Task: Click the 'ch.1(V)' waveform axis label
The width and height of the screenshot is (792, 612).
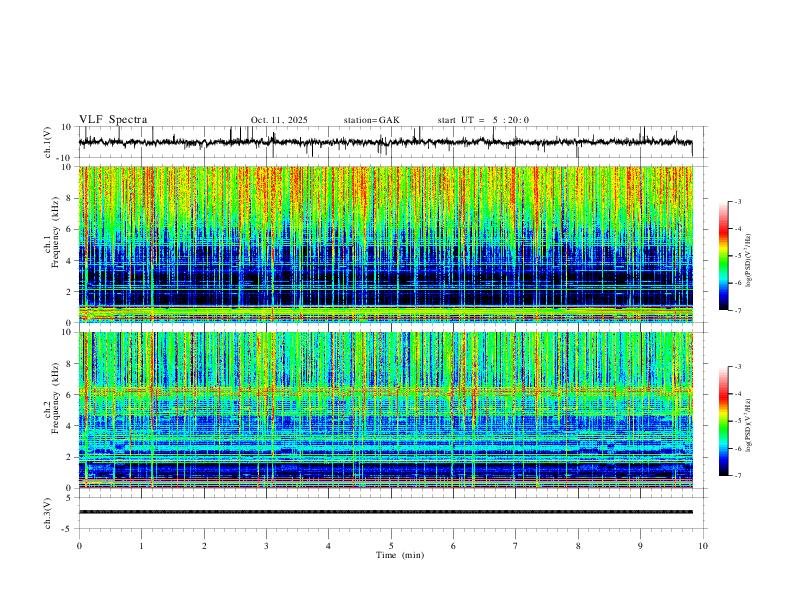Action: pos(48,142)
